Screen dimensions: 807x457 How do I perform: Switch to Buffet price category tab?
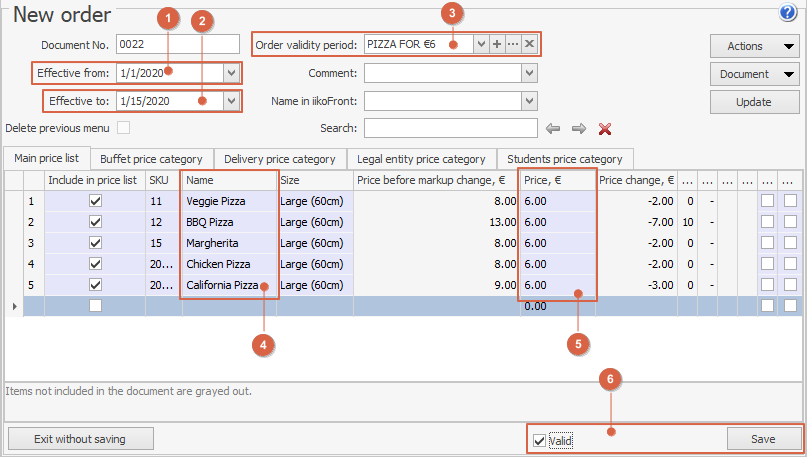point(151,159)
